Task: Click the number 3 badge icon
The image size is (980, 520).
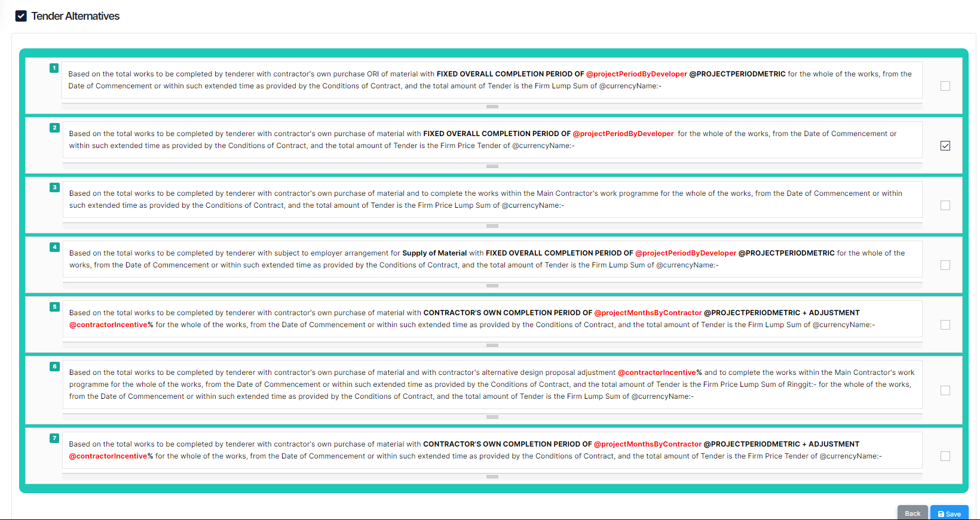Action: coord(54,187)
